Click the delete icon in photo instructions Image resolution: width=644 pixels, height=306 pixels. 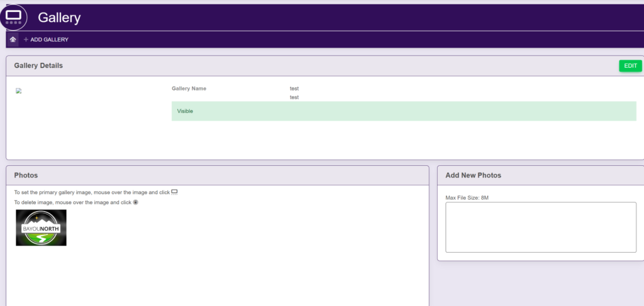pyautogui.click(x=135, y=202)
